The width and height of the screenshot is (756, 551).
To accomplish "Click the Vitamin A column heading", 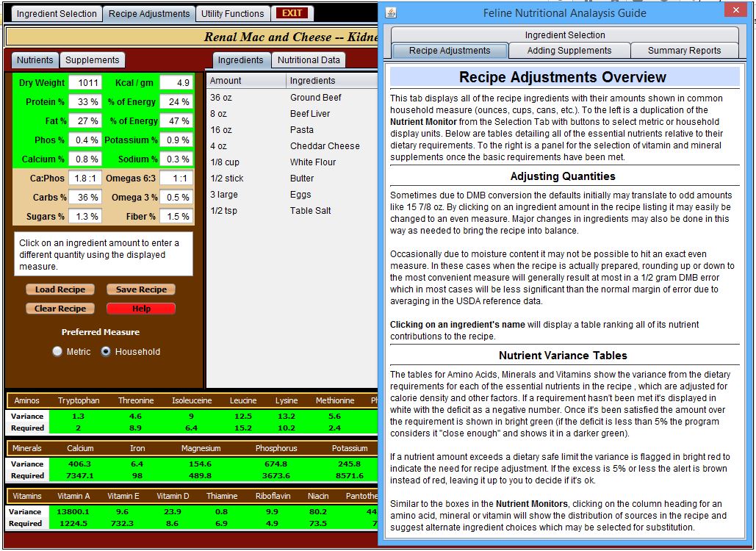I will point(73,496).
